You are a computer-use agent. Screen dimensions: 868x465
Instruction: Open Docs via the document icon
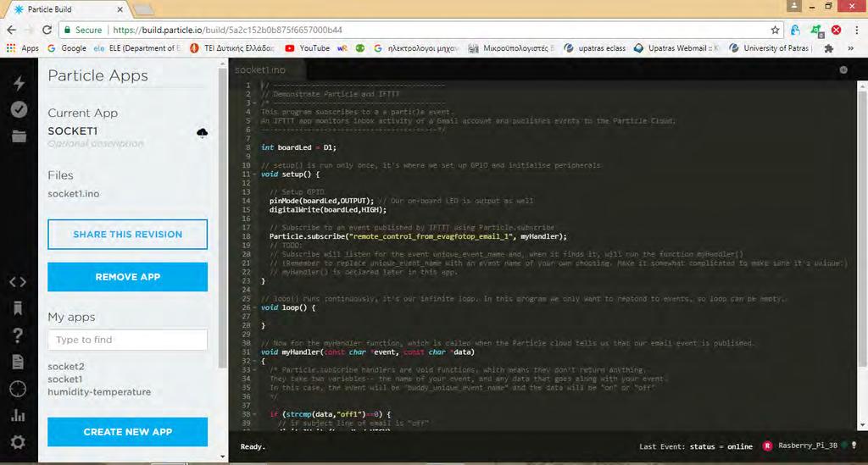[18, 363]
